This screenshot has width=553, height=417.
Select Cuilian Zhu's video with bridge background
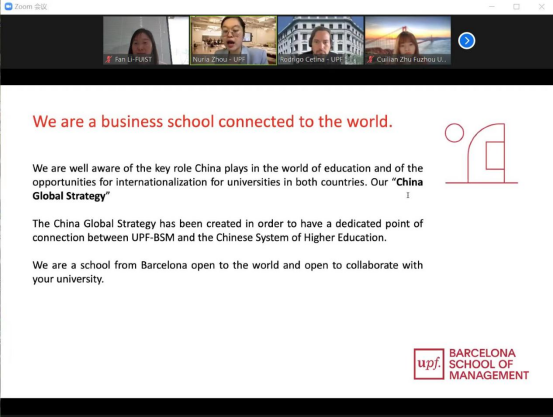[x=408, y=40]
